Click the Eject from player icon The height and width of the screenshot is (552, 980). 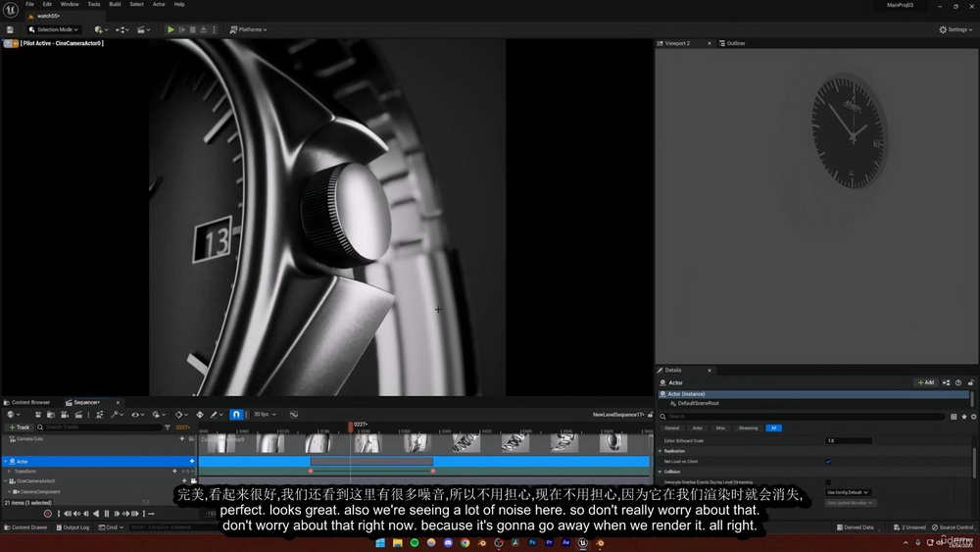point(203,29)
